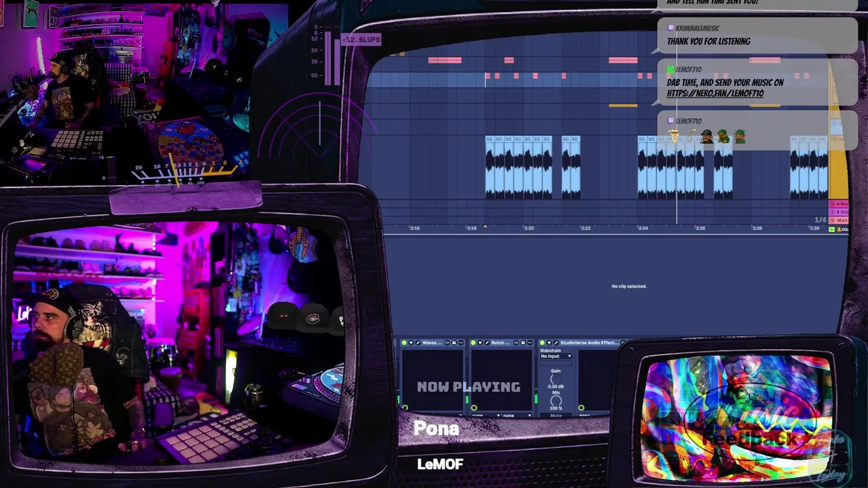
Task: Click the 2:24 mark on the time ruler
Action: coord(643,228)
